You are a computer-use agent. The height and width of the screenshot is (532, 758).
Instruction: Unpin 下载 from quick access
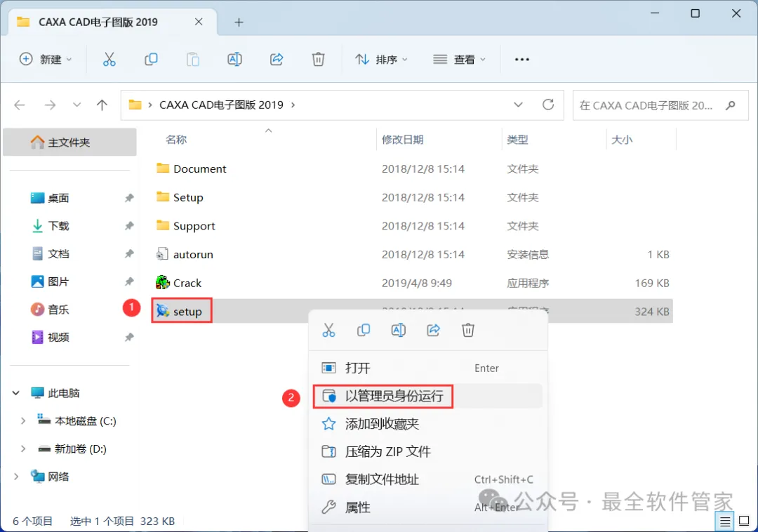tap(129, 226)
